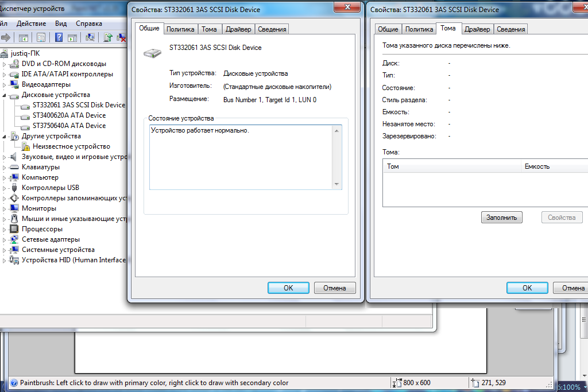Viewport: 588px width, 392px height.
Task: Click the Звуковые, видео и игровые speaker icon
Action: click(14, 157)
